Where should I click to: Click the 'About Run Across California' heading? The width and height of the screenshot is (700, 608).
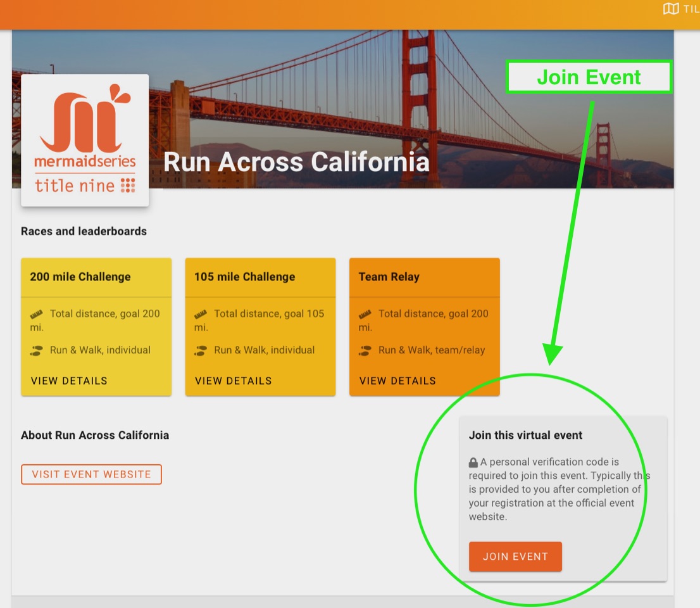(x=95, y=435)
